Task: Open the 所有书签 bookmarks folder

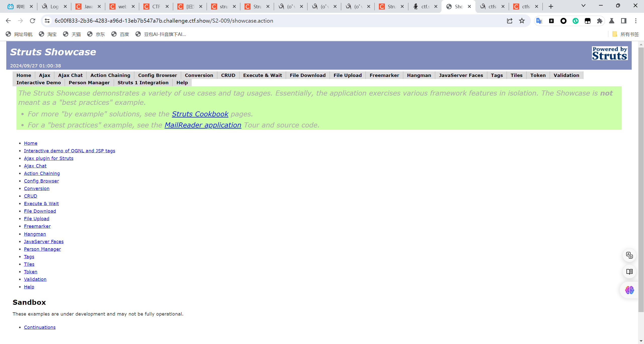Action: click(626, 34)
